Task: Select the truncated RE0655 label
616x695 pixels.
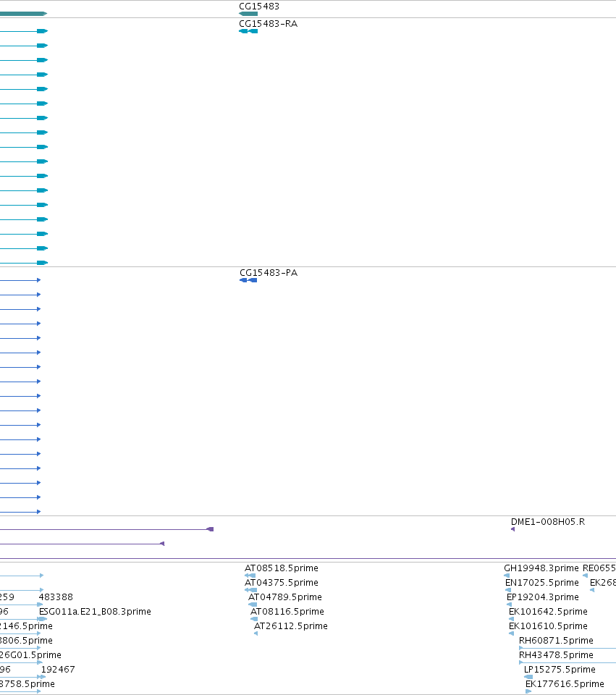Action: tap(599, 568)
